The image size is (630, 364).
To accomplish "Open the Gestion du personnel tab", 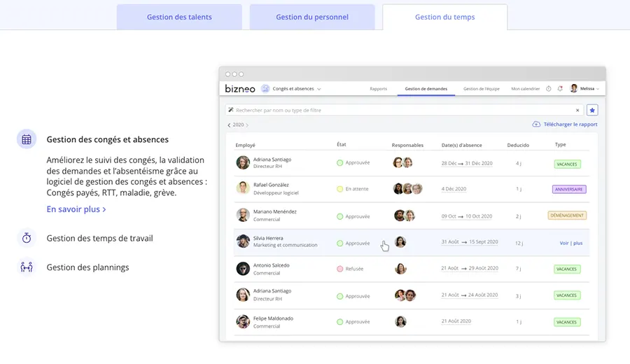I will pyautogui.click(x=312, y=17).
